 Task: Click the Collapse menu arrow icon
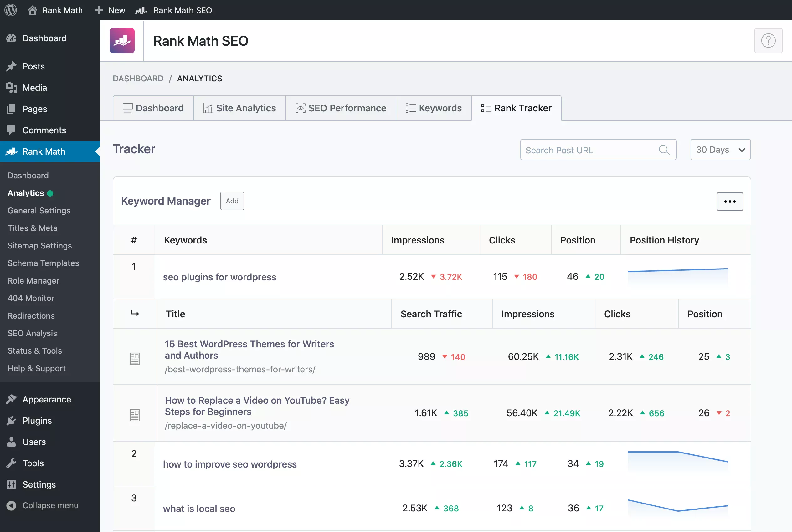coord(12,505)
